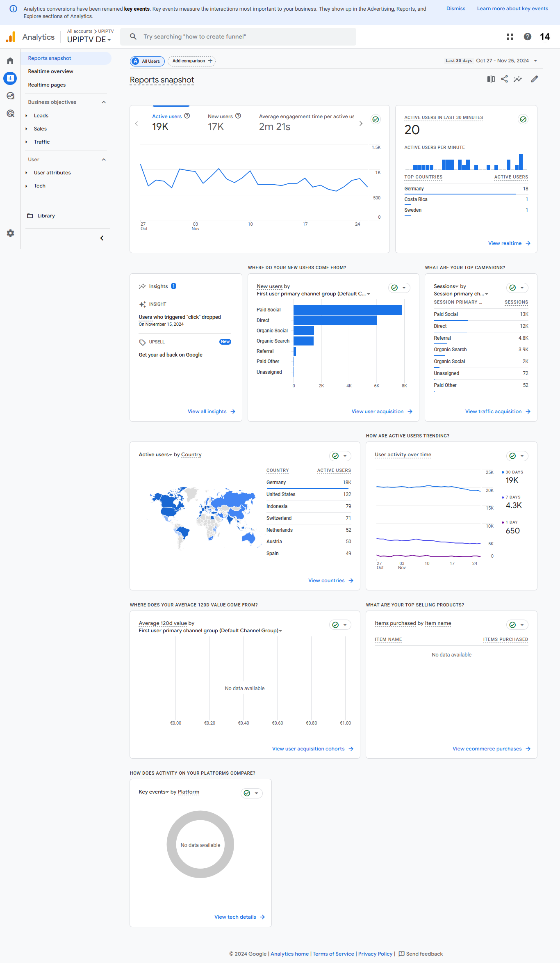Viewport: 560px width, 963px height.
Task: Open the Key events metric dropdown
Action: (x=154, y=792)
